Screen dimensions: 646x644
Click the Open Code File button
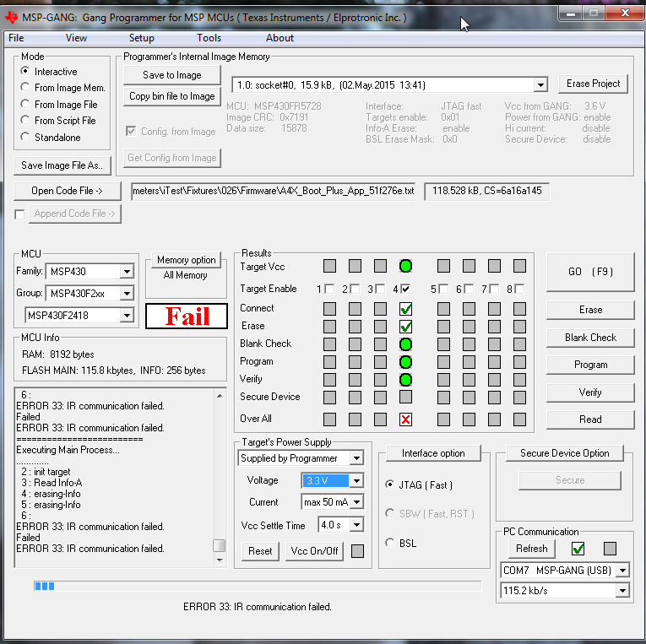[x=68, y=191]
